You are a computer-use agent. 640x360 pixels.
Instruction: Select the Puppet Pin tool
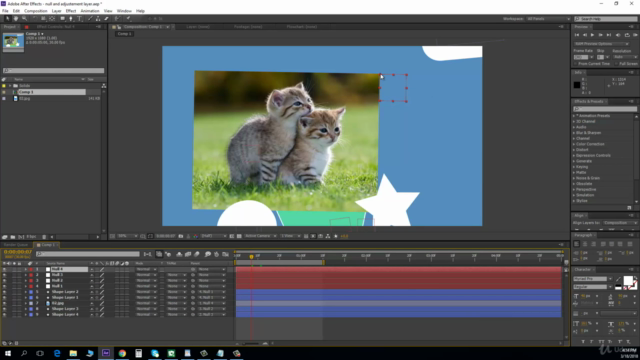click(128, 18)
